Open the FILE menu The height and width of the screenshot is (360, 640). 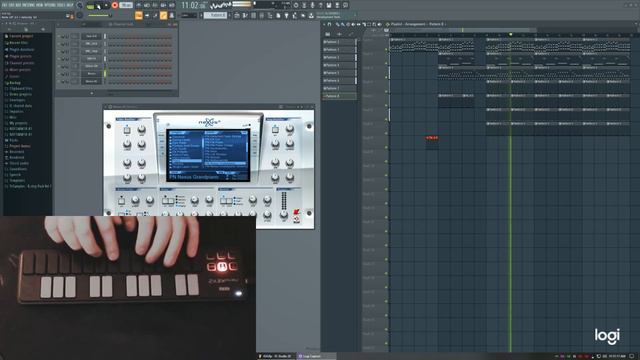tap(4, 5)
